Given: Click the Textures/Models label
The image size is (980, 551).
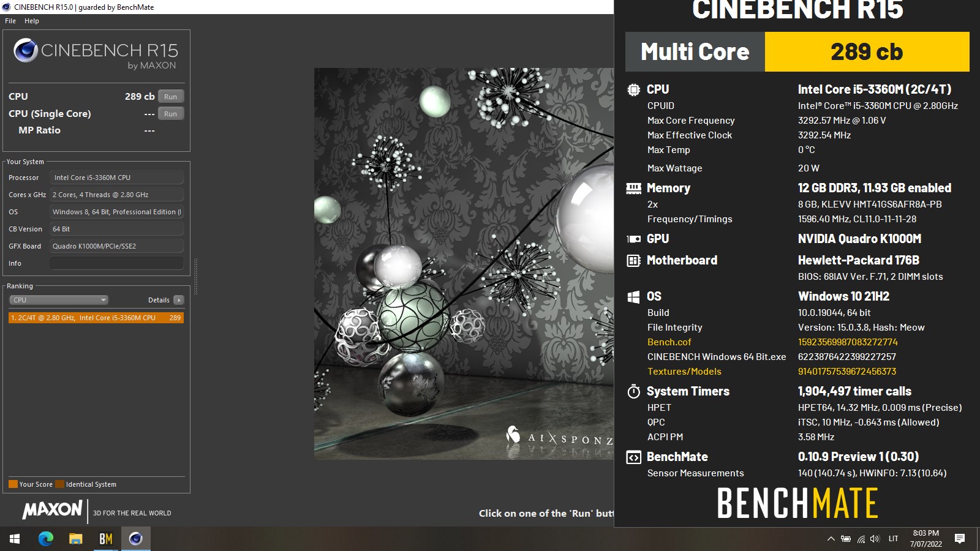Looking at the screenshot, I should pos(684,372).
